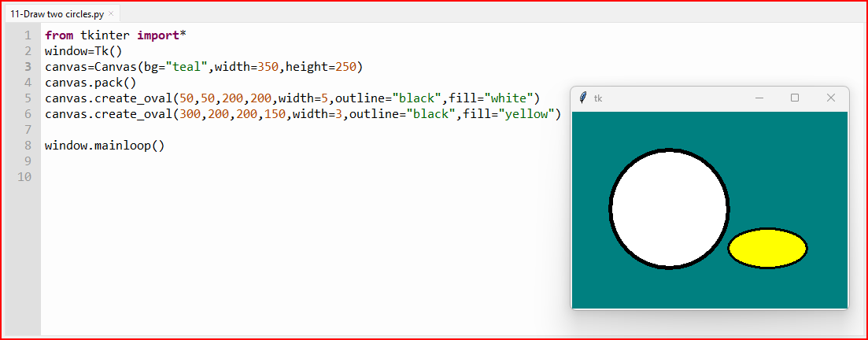Screen dimensions: 868x340
Task: Place cursor on 'from tkinter import*' line
Action: (116, 35)
